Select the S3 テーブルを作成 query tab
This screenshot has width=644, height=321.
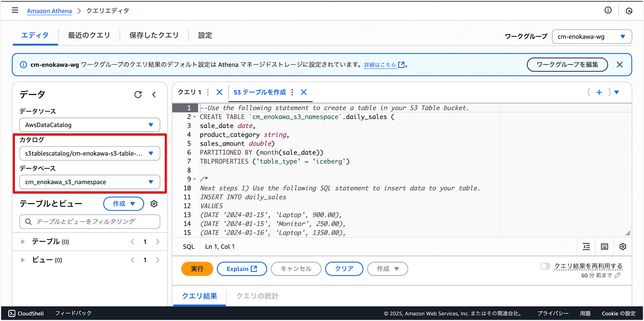point(260,92)
